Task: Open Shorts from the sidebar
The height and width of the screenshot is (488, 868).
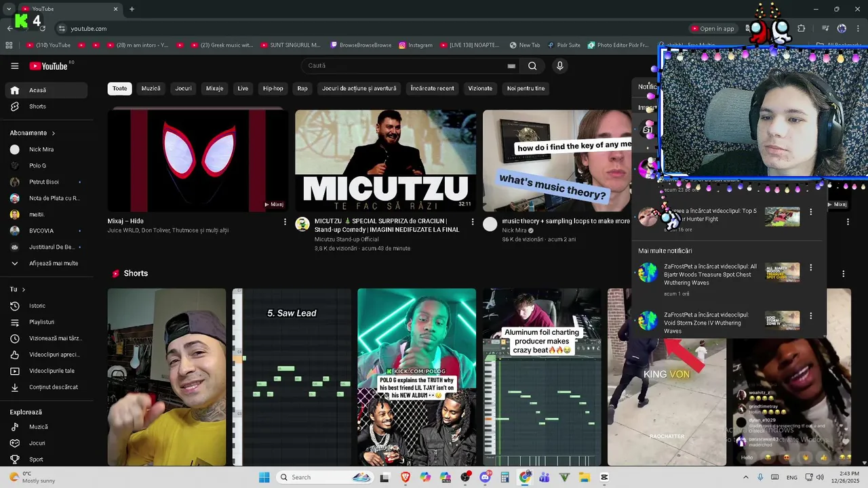Action: pos(47,106)
